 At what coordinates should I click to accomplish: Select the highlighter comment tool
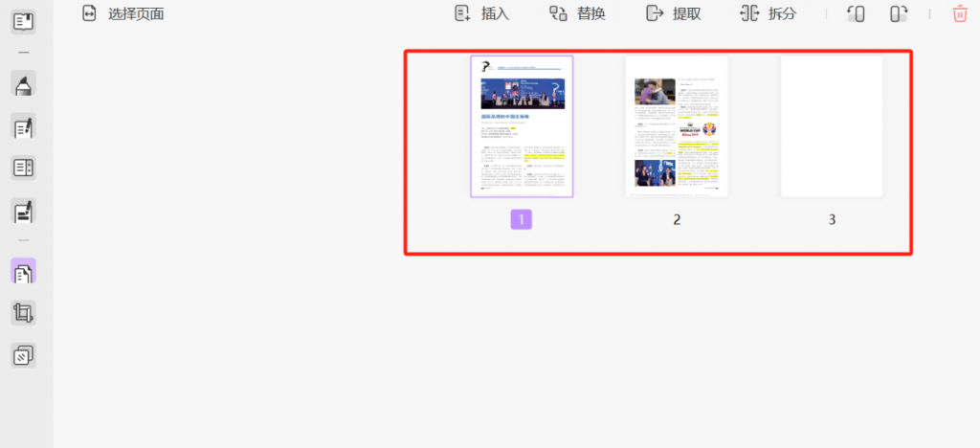pyautogui.click(x=23, y=85)
